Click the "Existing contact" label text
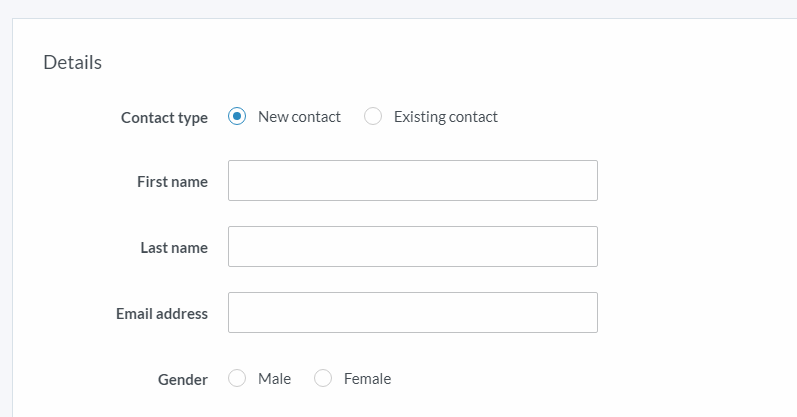This screenshot has width=797, height=417. tap(445, 117)
